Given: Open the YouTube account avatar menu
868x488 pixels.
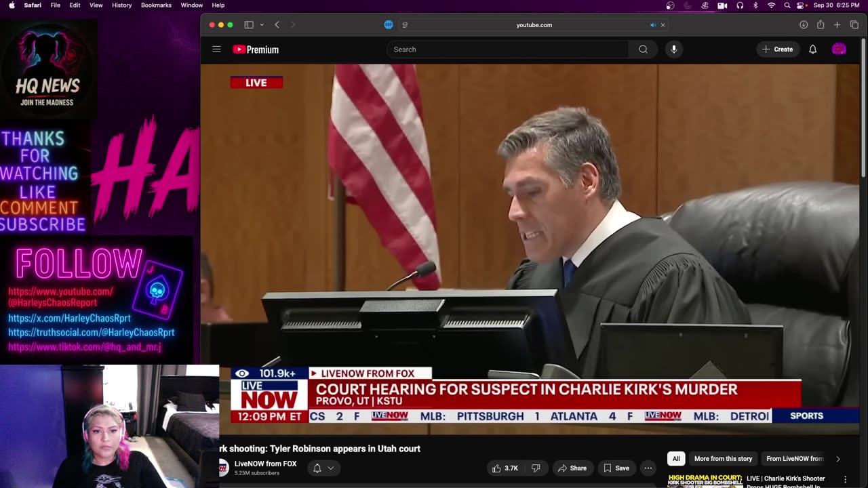Looking at the screenshot, I should click(x=839, y=49).
